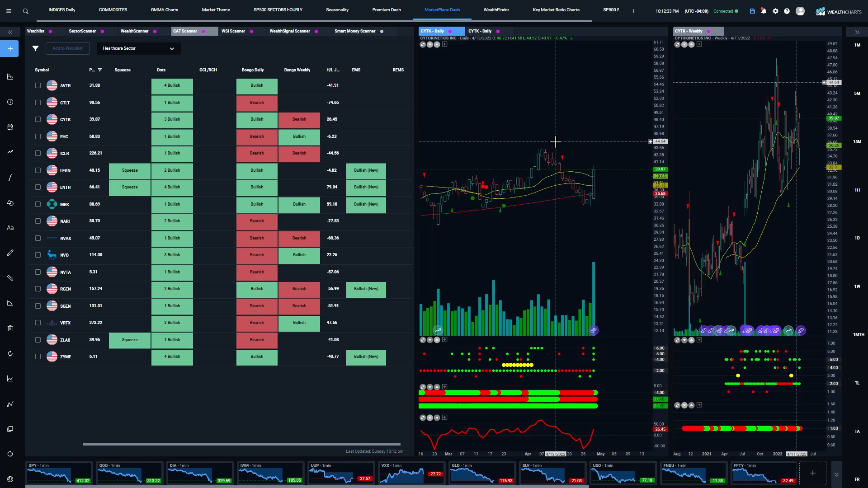Collapse the left panel with double chevron
Image resolution: width=868 pixels, height=488 pixels.
pyautogui.click(x=10, y=32)
